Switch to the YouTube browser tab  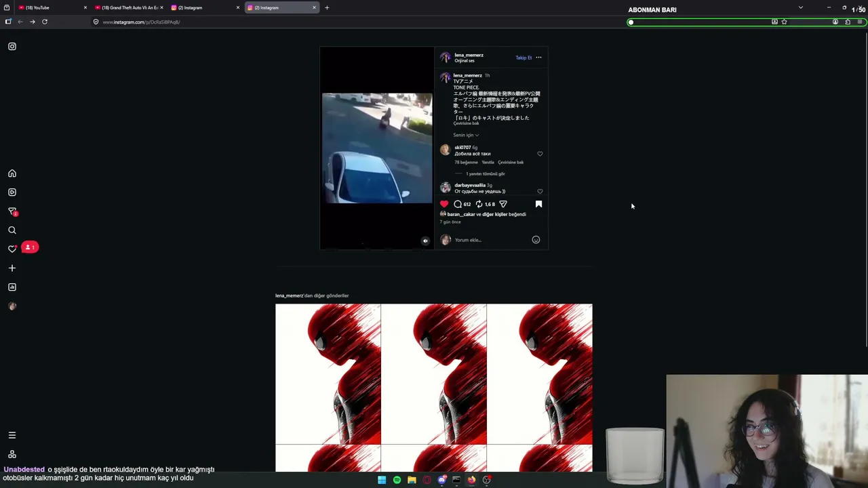51,7
